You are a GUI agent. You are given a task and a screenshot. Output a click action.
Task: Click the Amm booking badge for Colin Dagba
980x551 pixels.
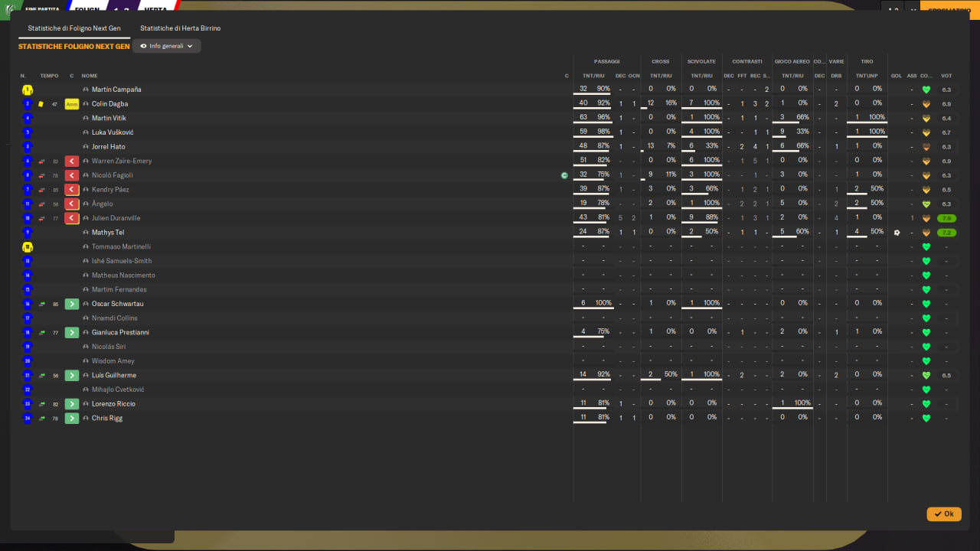point(72,104)
